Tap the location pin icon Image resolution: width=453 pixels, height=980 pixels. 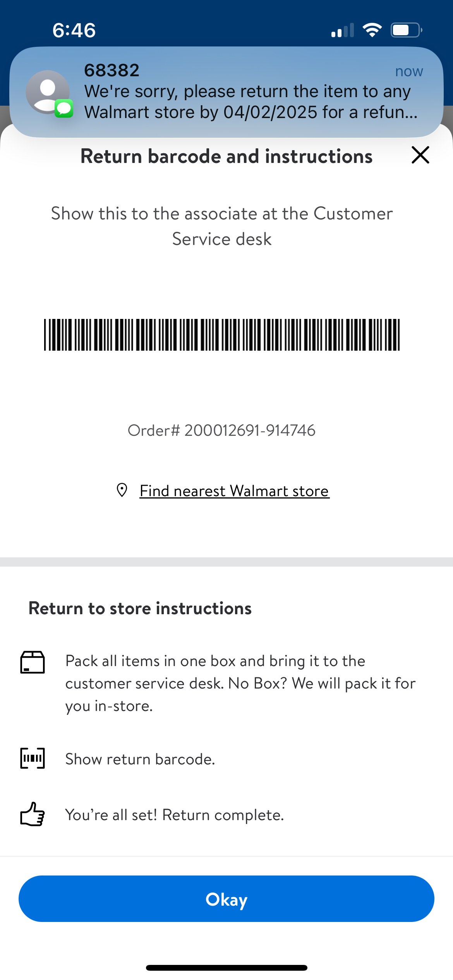122,490
